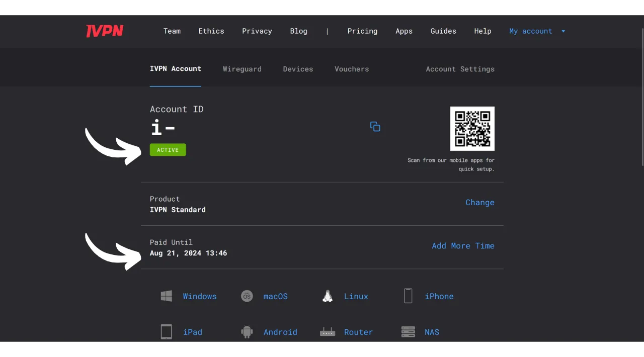Click the IVPN Standard product text
644x357 pixels.
(178, 210)
